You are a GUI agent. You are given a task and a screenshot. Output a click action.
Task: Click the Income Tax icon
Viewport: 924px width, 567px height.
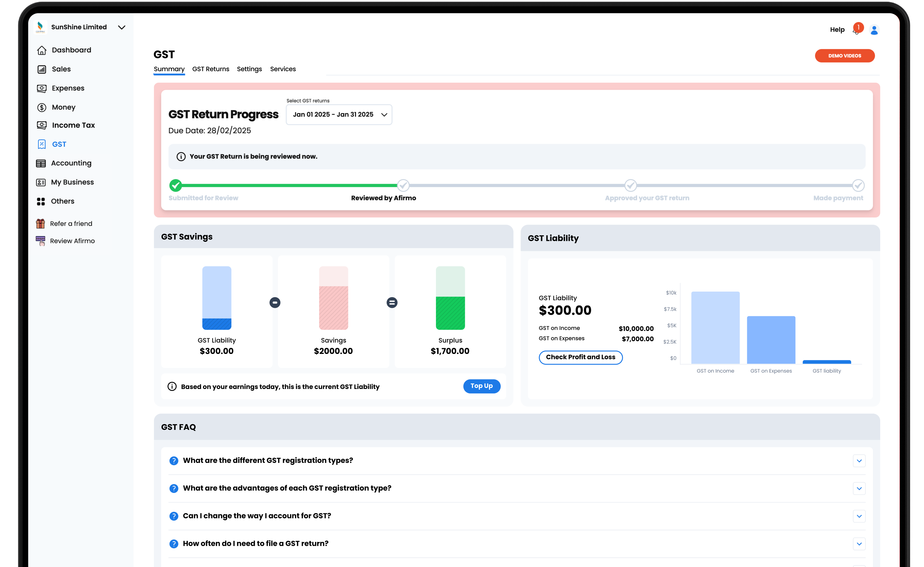(42, 125)
